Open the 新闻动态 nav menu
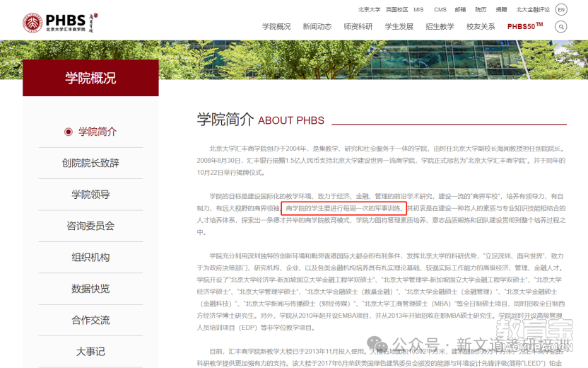Image resolution: width=588 pixels, height=368 pixels. [x=317, y=27]
